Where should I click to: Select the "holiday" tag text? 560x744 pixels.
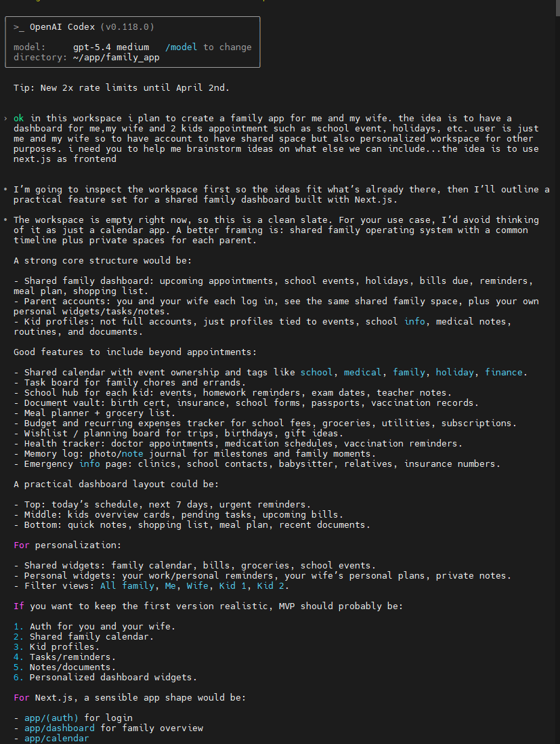point(454,373)
